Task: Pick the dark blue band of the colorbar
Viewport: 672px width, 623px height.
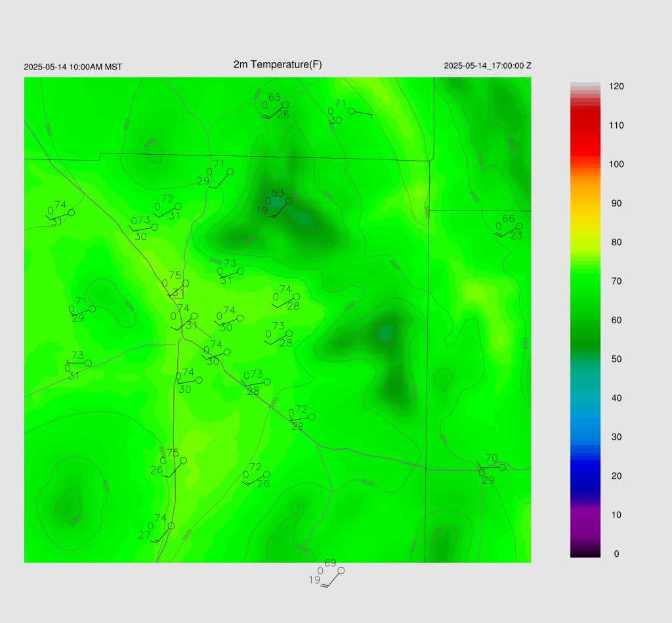Action: coord(585,475)
